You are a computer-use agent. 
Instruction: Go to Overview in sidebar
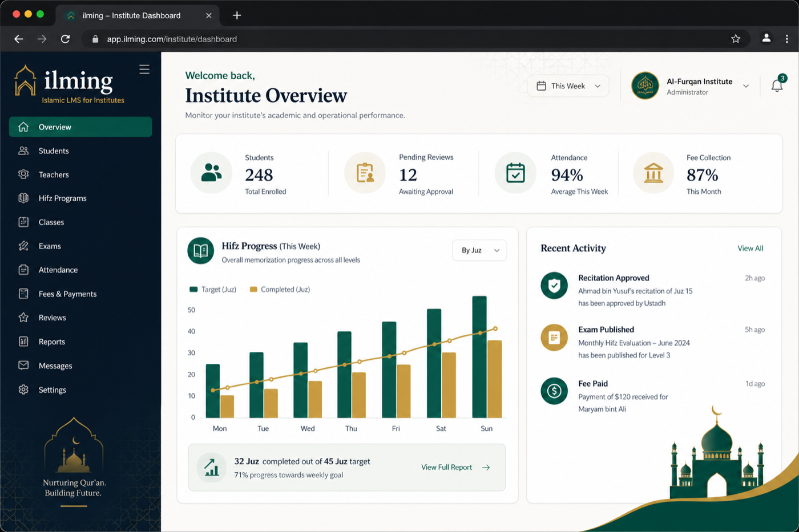[80, 127]
